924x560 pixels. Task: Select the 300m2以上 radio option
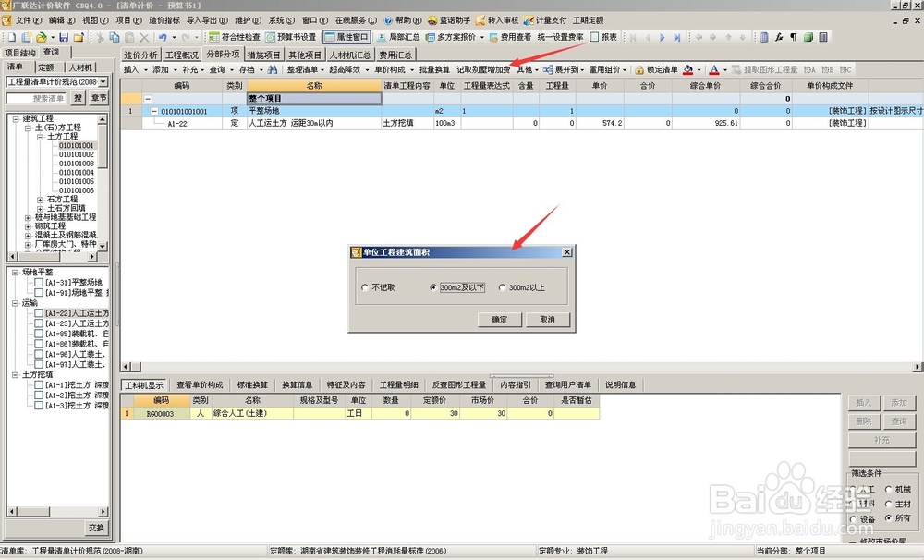(502, 287)
